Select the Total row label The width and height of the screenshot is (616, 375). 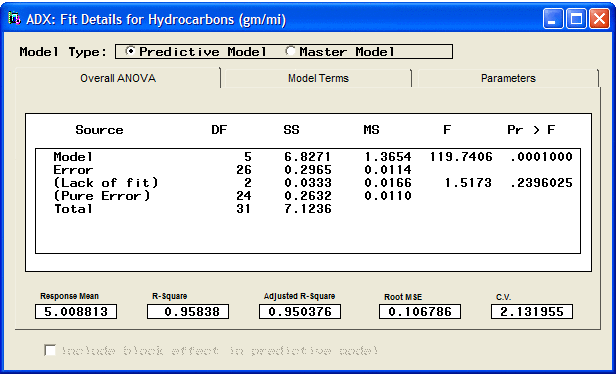pos(73,209)
